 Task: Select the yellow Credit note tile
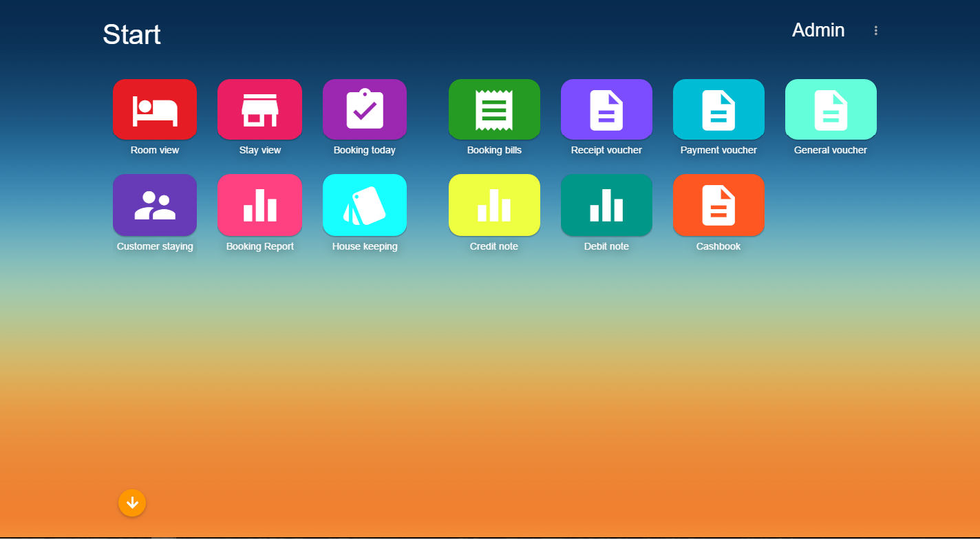494,205
